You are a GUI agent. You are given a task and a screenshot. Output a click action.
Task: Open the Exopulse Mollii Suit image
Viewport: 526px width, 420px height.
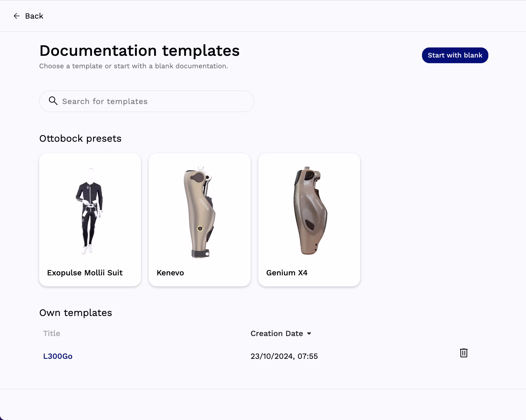tap(90, 211)
